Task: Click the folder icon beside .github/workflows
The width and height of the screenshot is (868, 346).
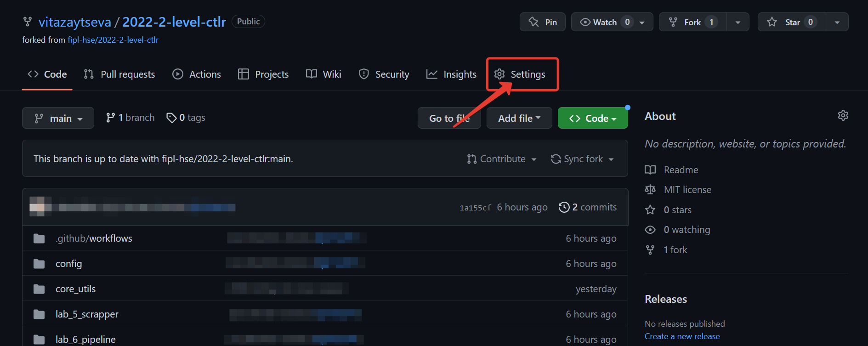Action: [39, 238]
